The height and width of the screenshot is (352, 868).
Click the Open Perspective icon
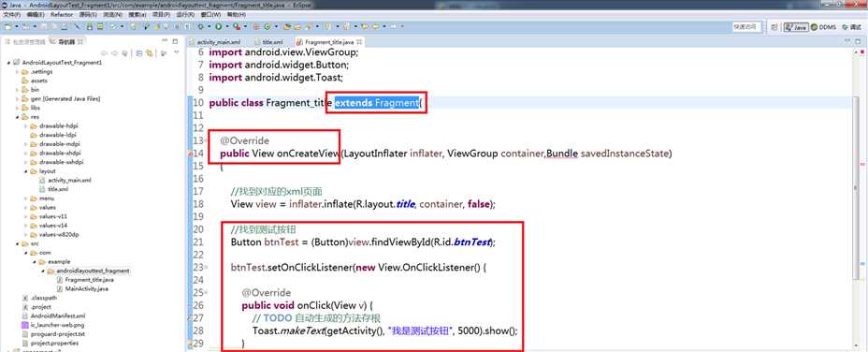coord(774,26)
